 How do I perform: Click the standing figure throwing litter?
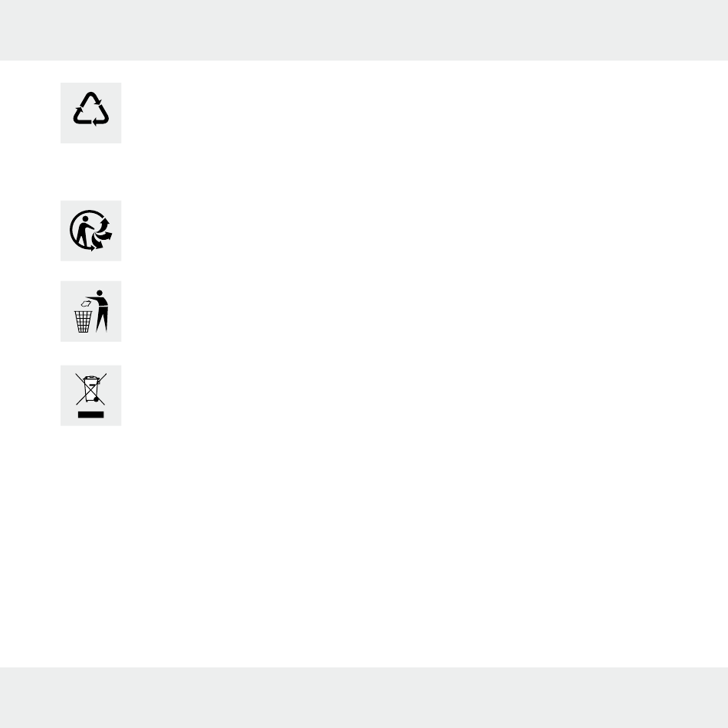point(100,311)
